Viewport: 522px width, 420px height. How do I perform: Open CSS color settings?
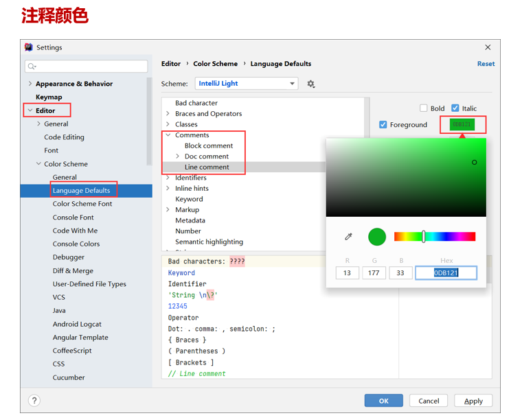point(58,364)
